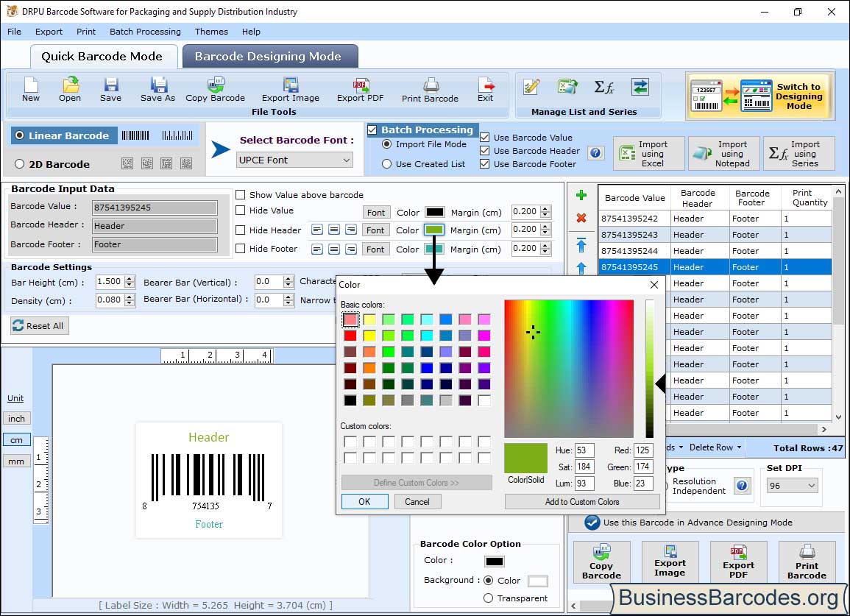This screenshot has height=616, width=850.
Task: Open the Set DPI dropdown
Action: (792, 485)
